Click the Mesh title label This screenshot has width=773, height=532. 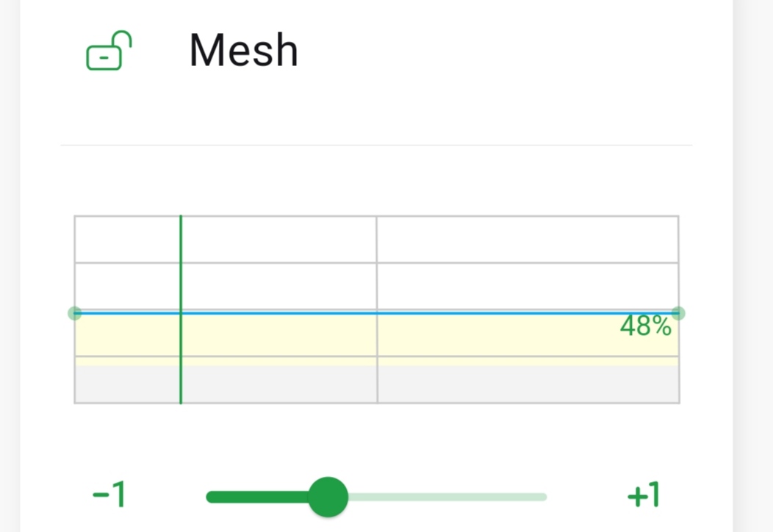(243, 51)
